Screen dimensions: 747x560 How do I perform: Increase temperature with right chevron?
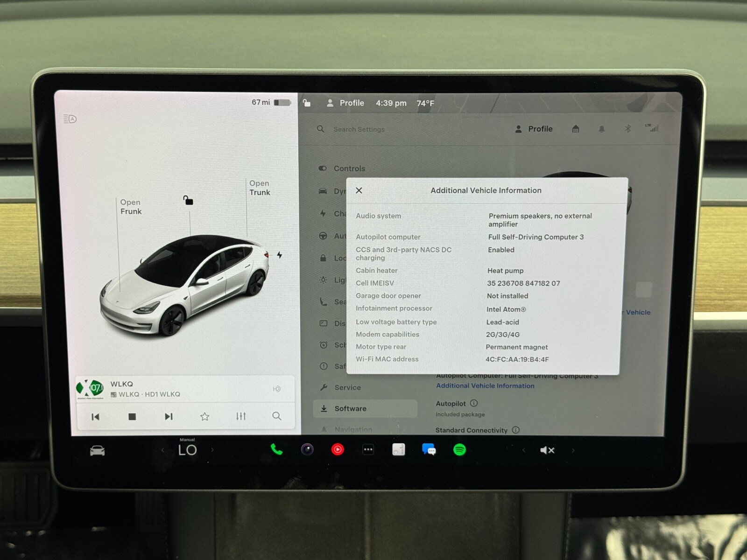click(x=212, y=450)
